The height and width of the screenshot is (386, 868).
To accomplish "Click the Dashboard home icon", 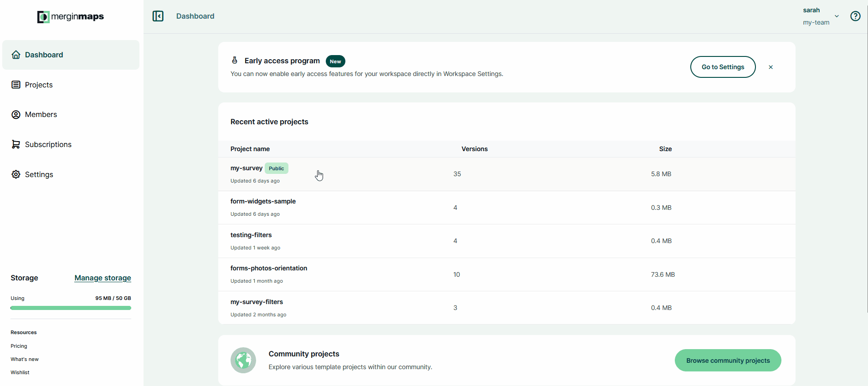I will pyautogui.click(x=16, y=55).
